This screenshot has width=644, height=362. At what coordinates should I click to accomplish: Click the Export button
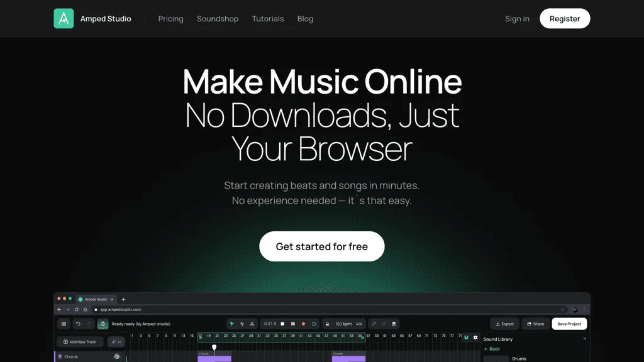[505, 324]
